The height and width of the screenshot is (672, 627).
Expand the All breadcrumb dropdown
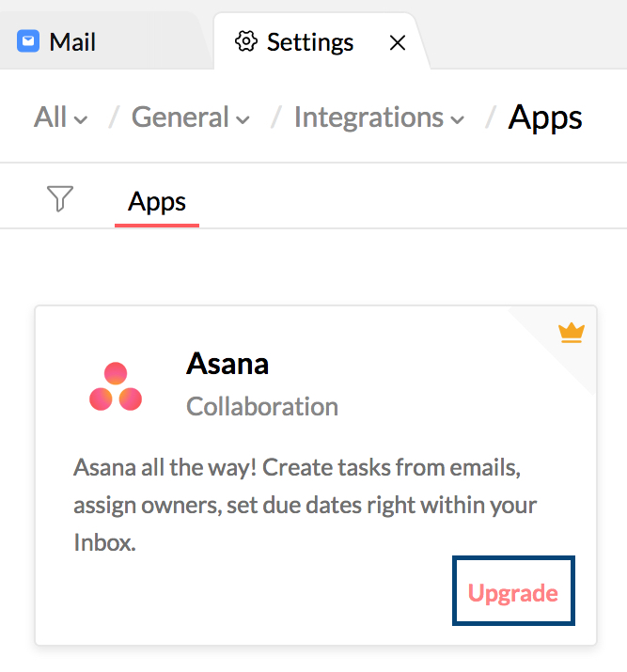coord(60,117)
